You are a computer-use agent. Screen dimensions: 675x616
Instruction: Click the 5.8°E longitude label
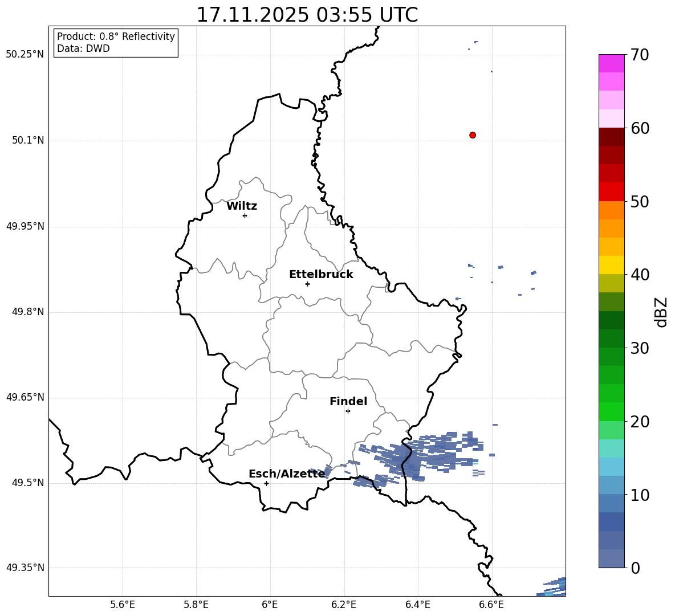click(x=196, y=605)
